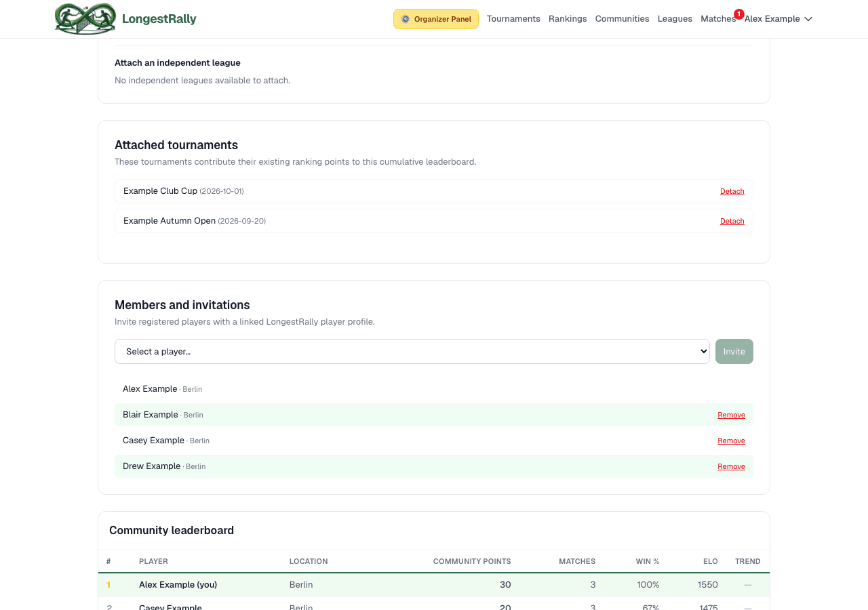Click the Invite button
868x610 pixels.
tap(734, 351)
